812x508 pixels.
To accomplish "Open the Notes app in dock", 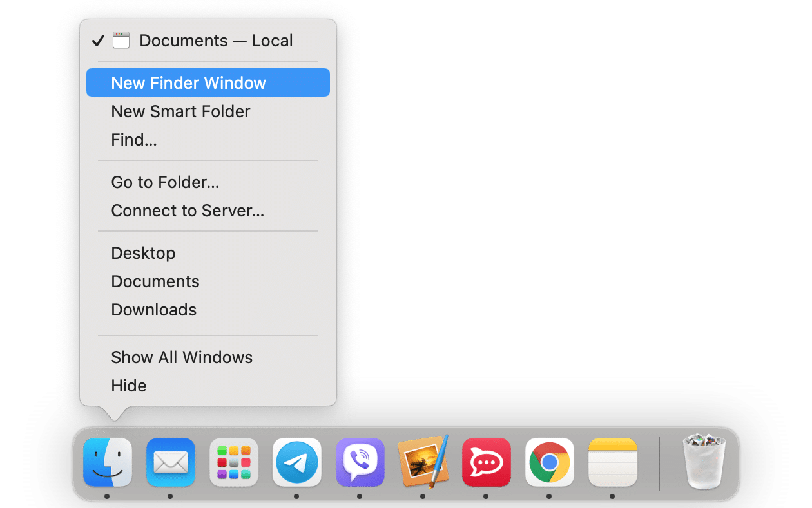I will coord(612,462).
